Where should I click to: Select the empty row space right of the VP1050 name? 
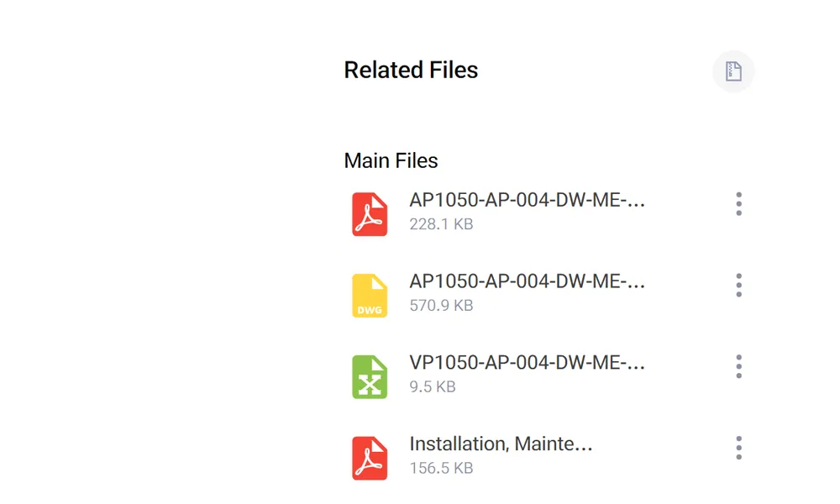(x=685, y=374)
